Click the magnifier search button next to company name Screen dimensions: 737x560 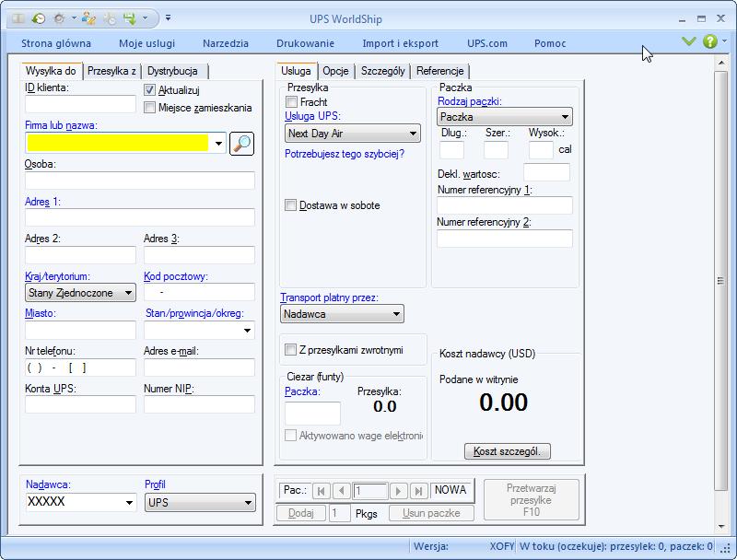(242, 144)
